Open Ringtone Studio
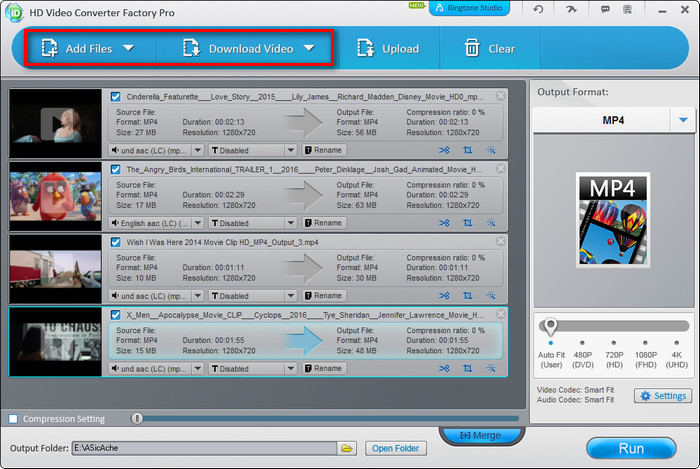 click(469, 8)
